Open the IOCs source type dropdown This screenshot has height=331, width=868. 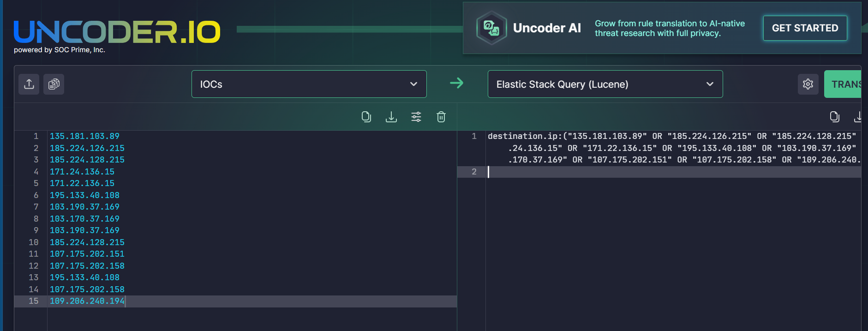click(x=309, y=84)
